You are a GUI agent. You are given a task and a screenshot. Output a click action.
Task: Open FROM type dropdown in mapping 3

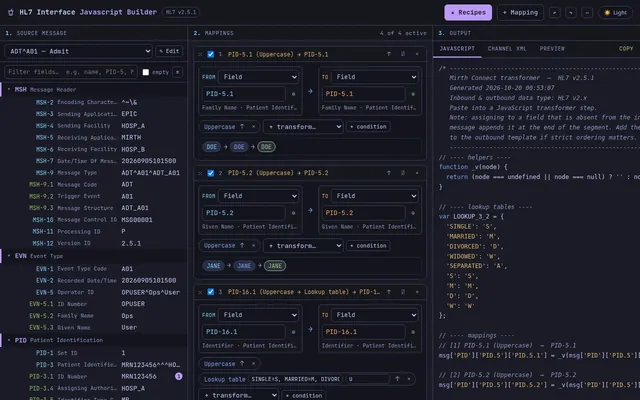click(259, 315)
